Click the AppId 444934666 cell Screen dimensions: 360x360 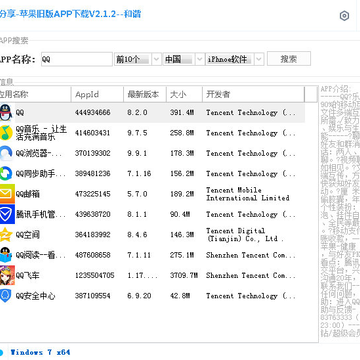92,113
